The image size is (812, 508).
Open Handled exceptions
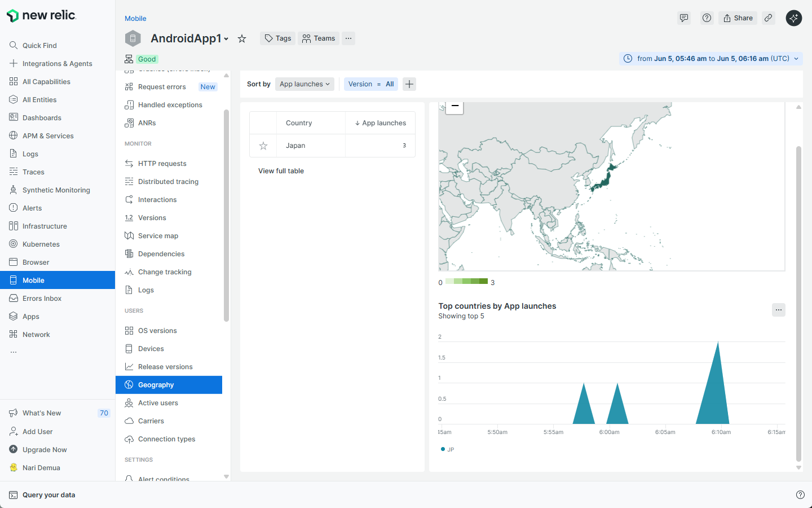point(169,105)
